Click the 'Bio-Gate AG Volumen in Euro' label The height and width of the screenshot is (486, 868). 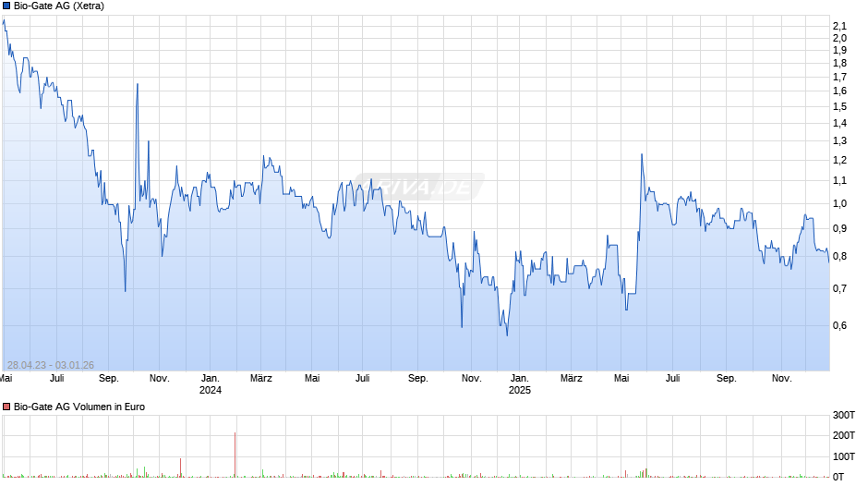pos(79,407)
